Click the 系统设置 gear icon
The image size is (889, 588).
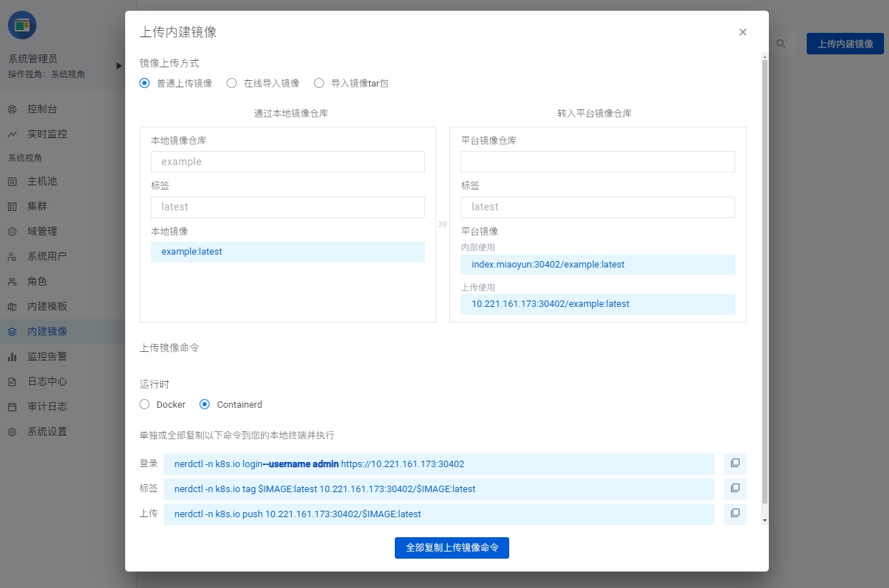(x=12, y=431)
